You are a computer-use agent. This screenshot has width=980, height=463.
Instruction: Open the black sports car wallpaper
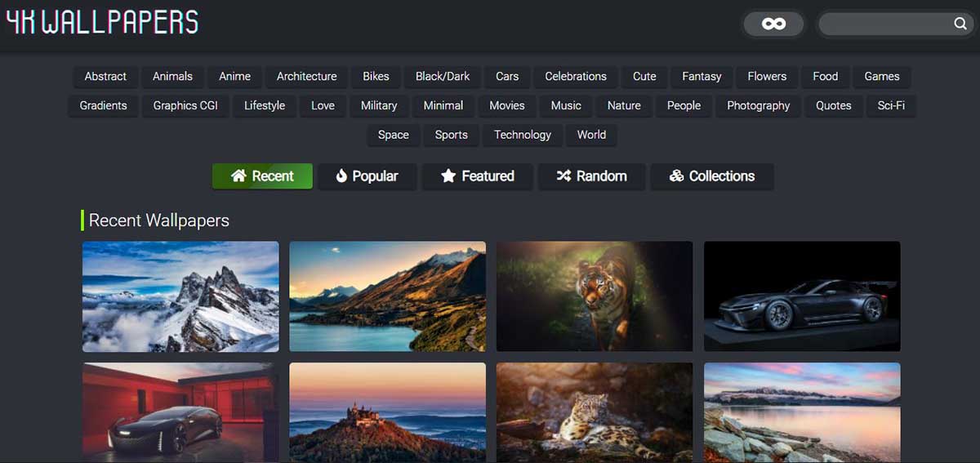pos(802,296)
